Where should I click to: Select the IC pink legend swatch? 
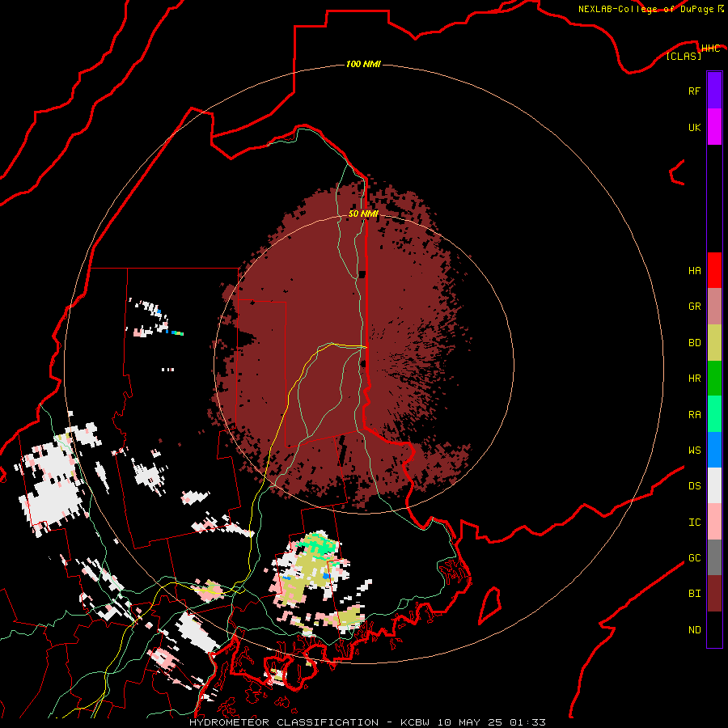[714, 522]
